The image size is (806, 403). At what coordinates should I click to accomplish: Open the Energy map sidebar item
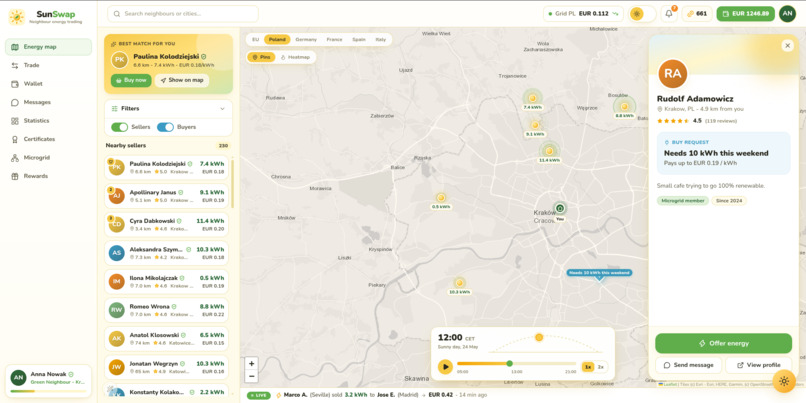click(48, 47)
